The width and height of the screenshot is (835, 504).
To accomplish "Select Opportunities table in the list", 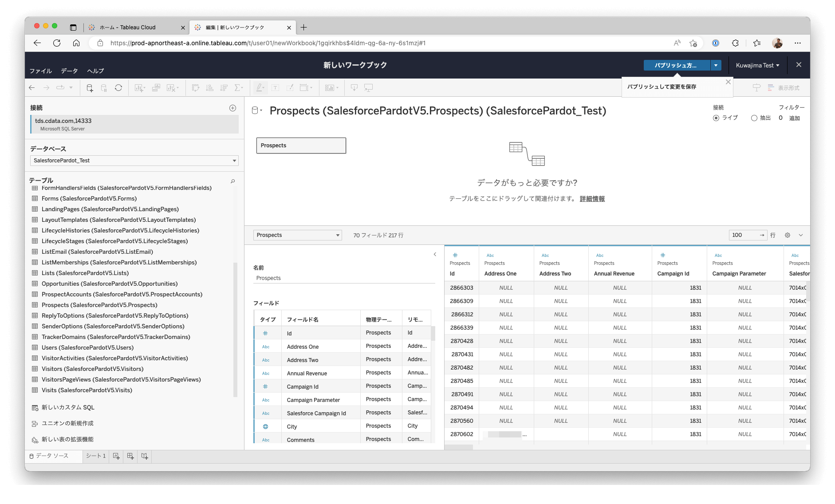I will pos(110,283).
